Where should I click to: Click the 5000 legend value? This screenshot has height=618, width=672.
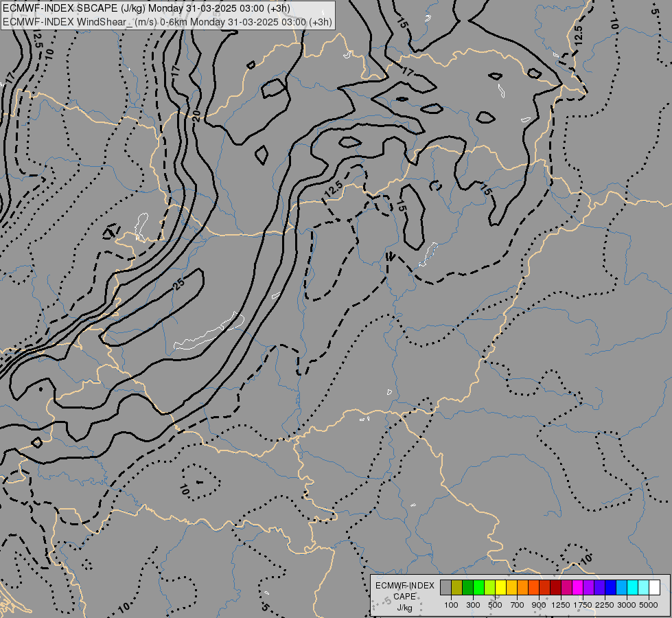pyautogui.click(x=649, y=605)
